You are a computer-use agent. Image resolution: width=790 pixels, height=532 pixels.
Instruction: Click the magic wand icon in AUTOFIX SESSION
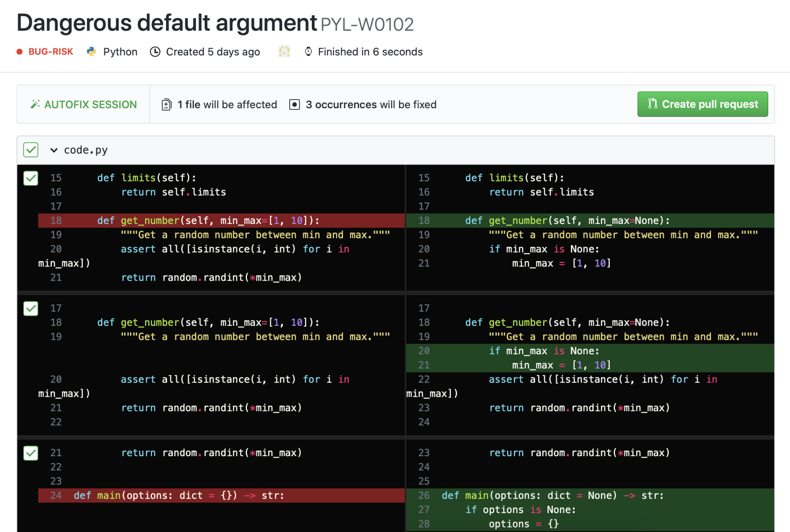[36, 104]
